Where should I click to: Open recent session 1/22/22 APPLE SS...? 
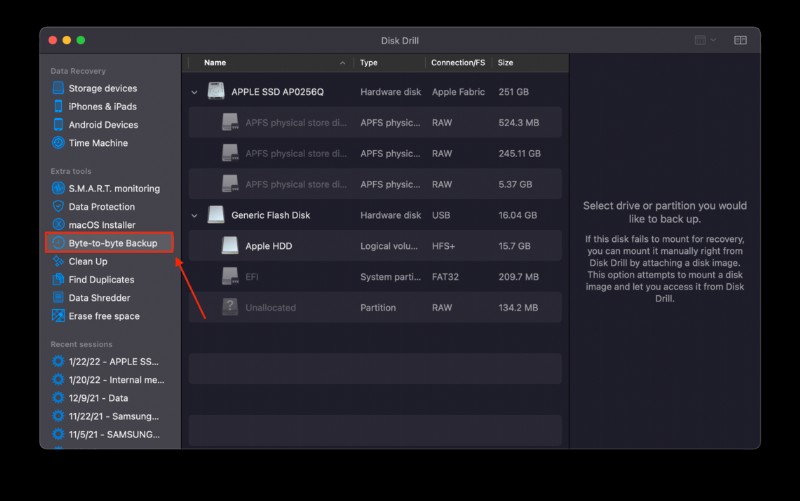tap(106, 362)
